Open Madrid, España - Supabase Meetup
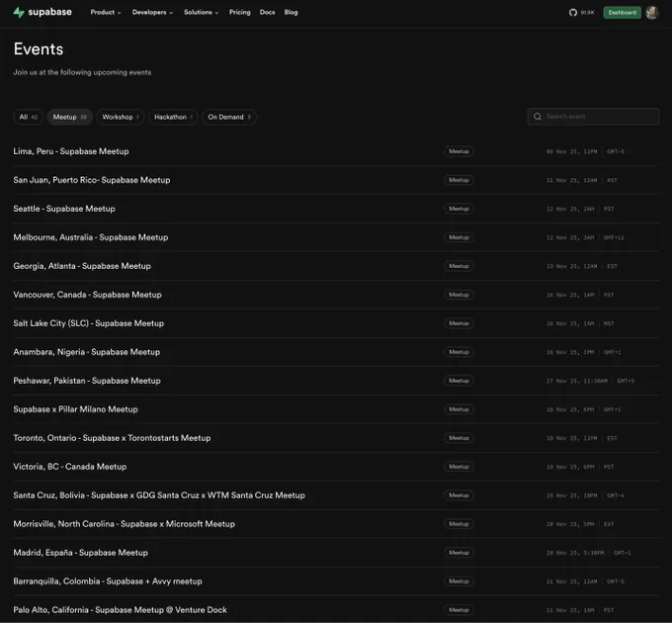Viewport: 672px width, 623px height. click(81, 553)
